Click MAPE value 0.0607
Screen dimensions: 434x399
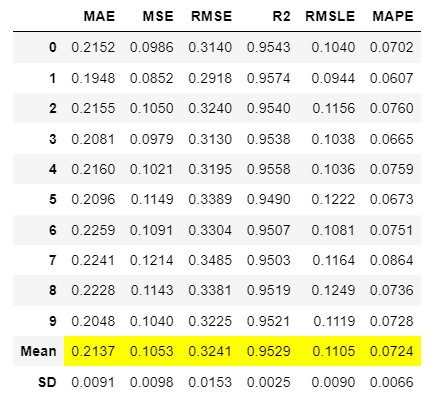pos(392,78)
